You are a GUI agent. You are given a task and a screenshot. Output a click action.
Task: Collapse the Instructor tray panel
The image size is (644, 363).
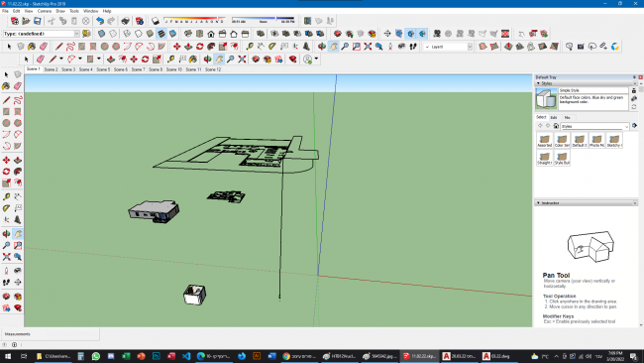tap(538, 202)
